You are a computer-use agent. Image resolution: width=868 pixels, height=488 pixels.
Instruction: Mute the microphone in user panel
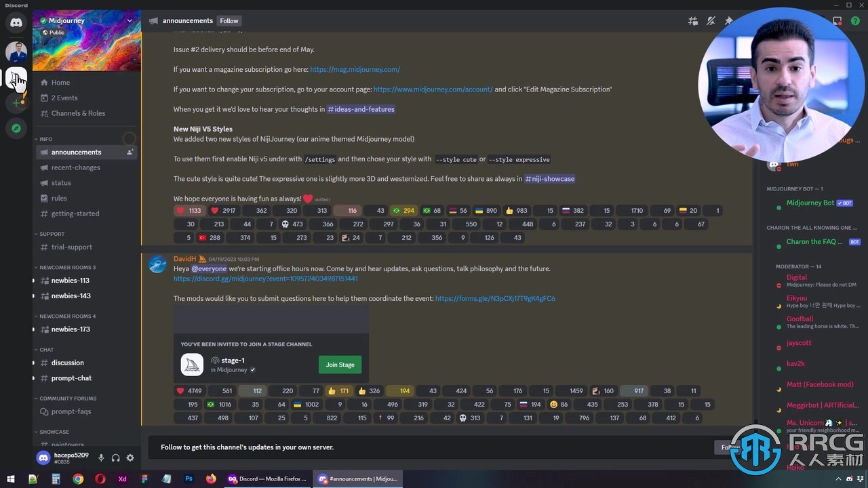click(101, 458)
